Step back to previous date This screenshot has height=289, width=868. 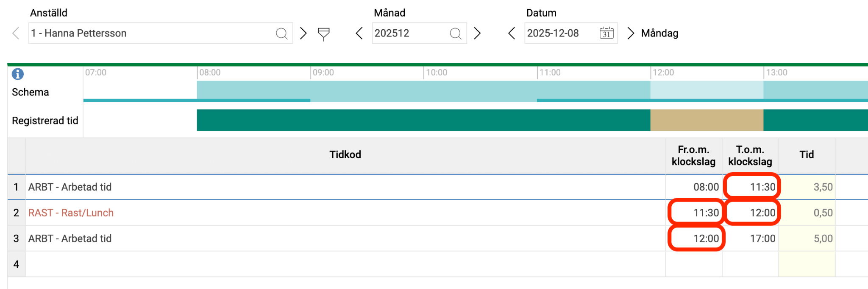(512, 33)
